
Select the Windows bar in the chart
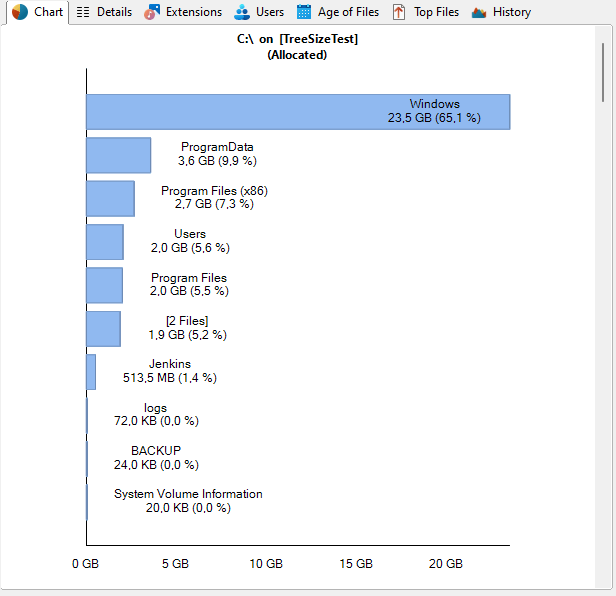coord(298,111)
